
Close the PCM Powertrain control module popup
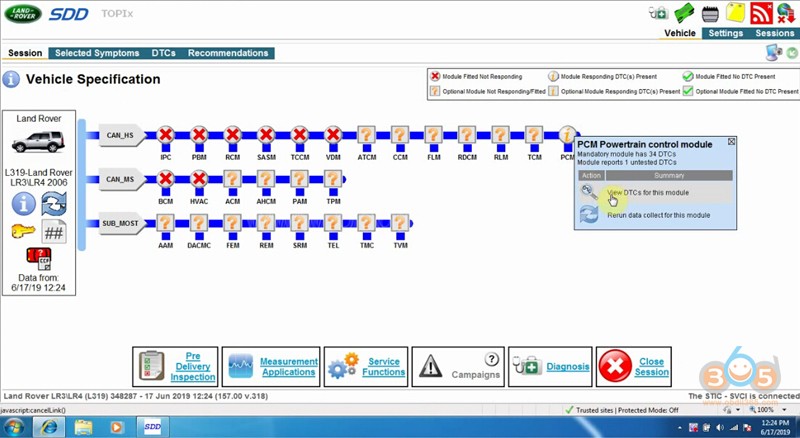pyautogui.click(x=731, y=141)
